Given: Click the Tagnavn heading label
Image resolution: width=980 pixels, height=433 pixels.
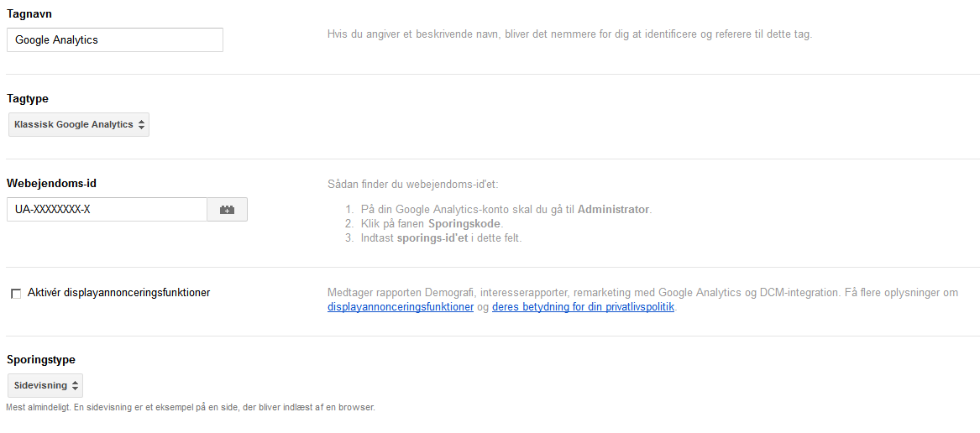Looking at the screenshot, I should click(x=29, y=14).
